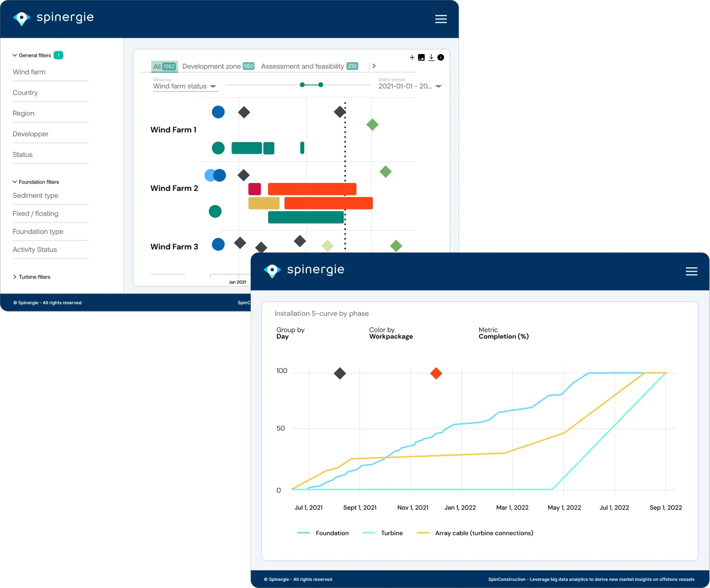Click the spinergie logo in the top header
Image resolution: width=710 pixels, height=588 pixels.
pos(54,18)
